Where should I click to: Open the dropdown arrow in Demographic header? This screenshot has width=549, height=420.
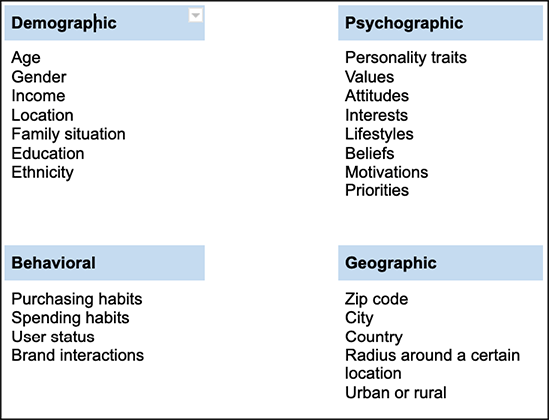pos(196,15)
